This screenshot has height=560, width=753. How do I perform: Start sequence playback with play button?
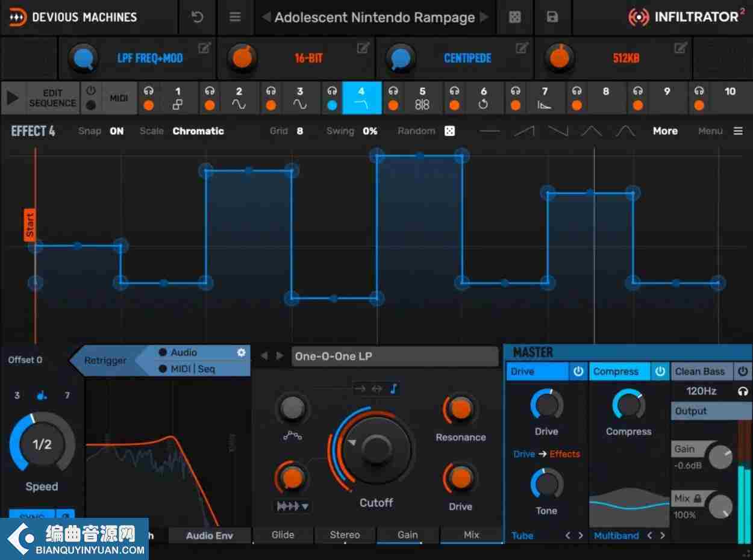point(12,98)
